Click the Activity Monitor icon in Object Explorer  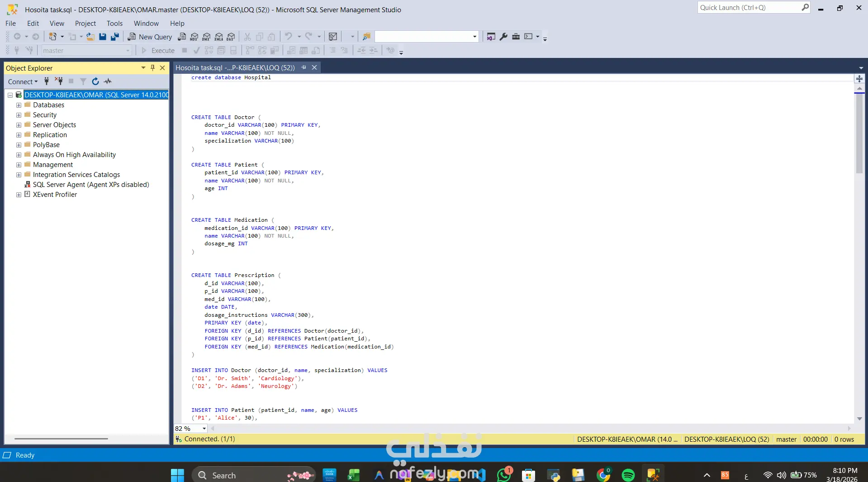point(108,81)
